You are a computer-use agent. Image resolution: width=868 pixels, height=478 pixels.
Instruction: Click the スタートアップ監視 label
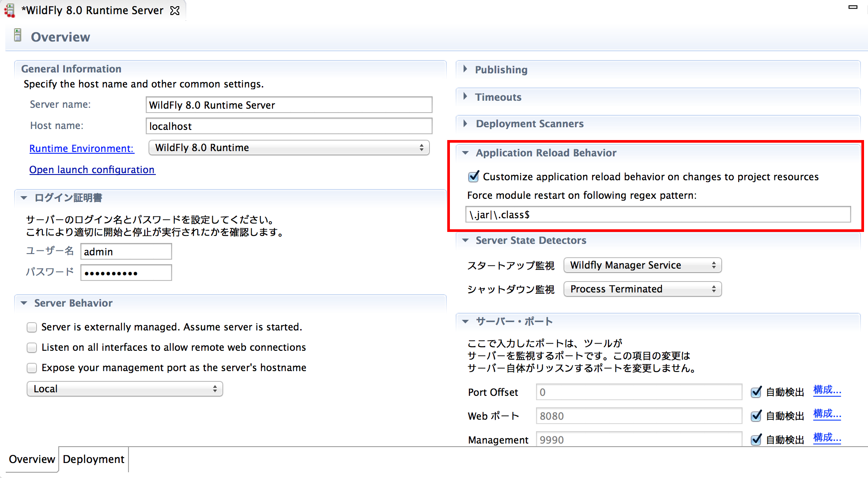(511, 266)
